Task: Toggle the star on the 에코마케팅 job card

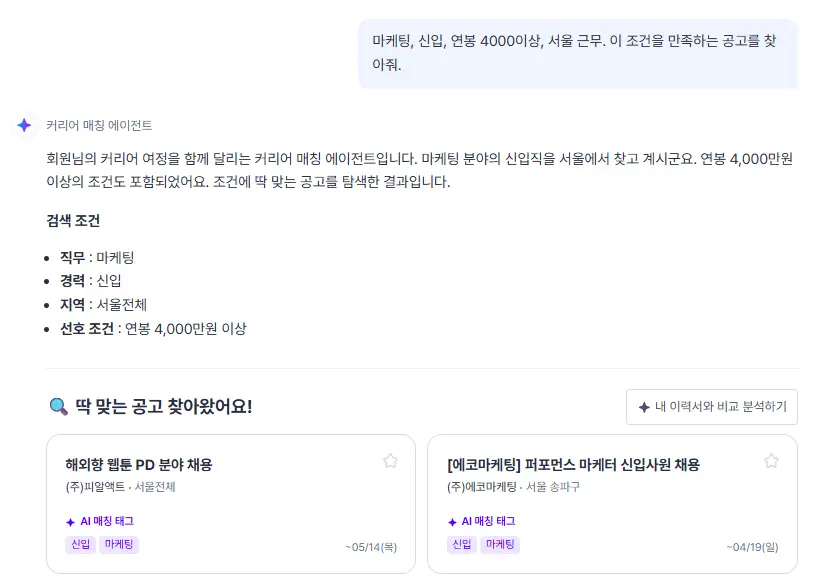Action: pyautogui.click(x=771, y=461)
